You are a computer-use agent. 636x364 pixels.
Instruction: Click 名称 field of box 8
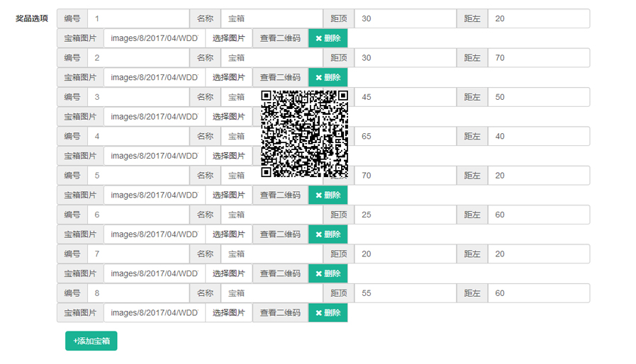[x=272, y=293]
